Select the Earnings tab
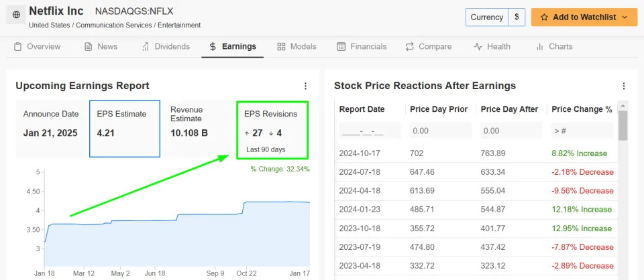Image resolution: width=644 pixels, height=280 pixels. 233,46
